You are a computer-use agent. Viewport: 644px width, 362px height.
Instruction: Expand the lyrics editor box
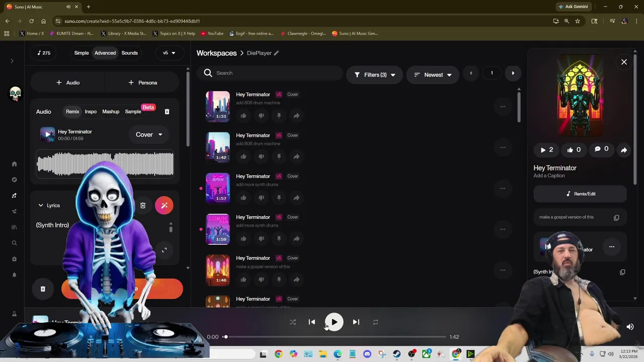(164, 250)
